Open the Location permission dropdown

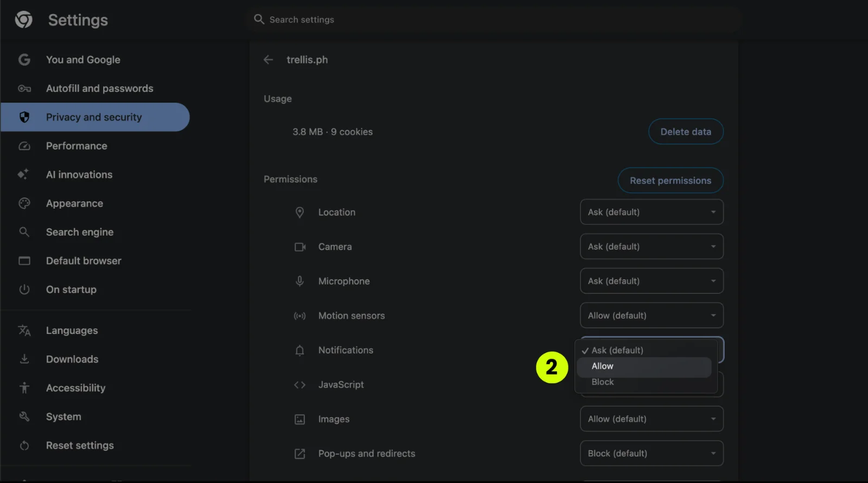point(652,212)
